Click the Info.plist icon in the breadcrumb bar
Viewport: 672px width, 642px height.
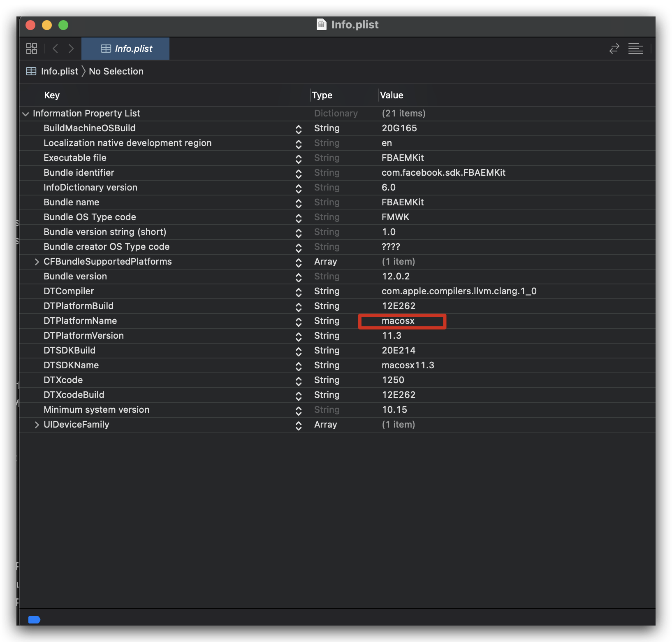pyautogui.click(x=31, y=71)
